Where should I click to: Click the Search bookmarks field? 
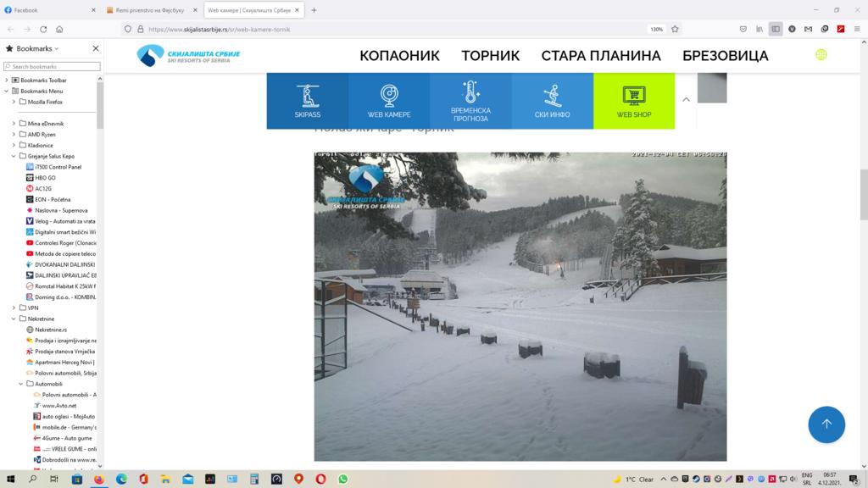55,66
